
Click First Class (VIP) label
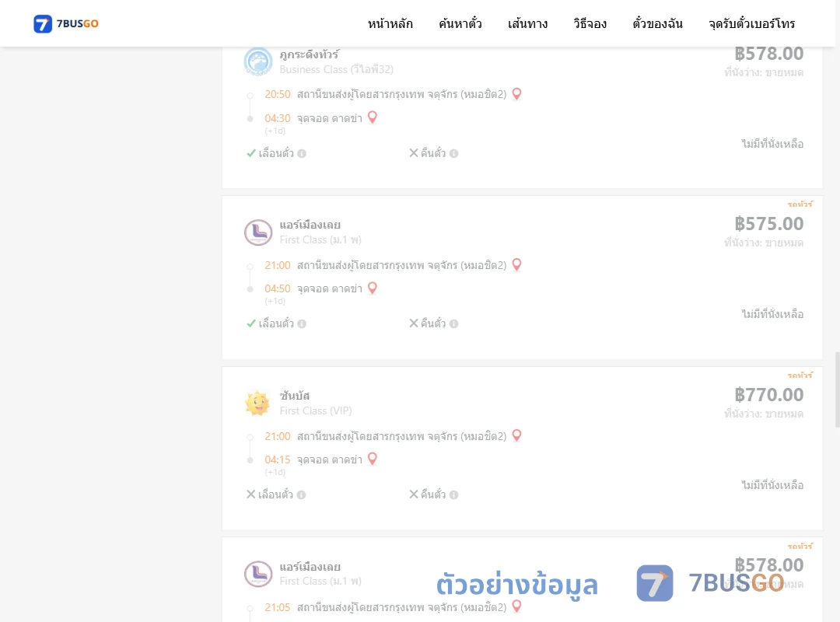pyautogui.click(x=316, y=411)
